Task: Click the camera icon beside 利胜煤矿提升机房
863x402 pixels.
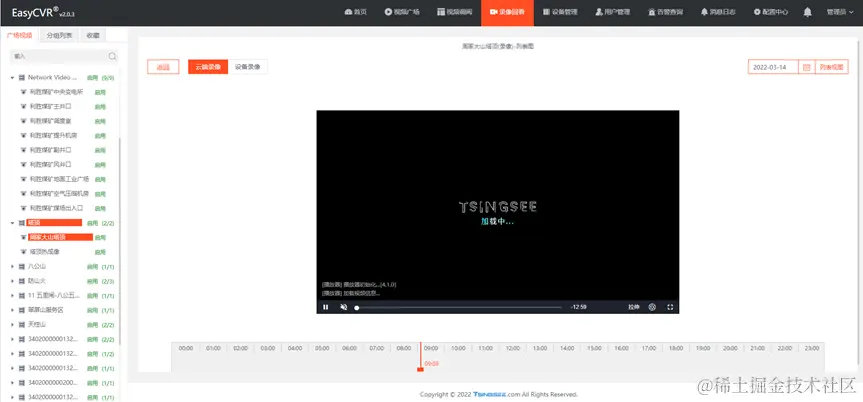Action: [24, 135]
